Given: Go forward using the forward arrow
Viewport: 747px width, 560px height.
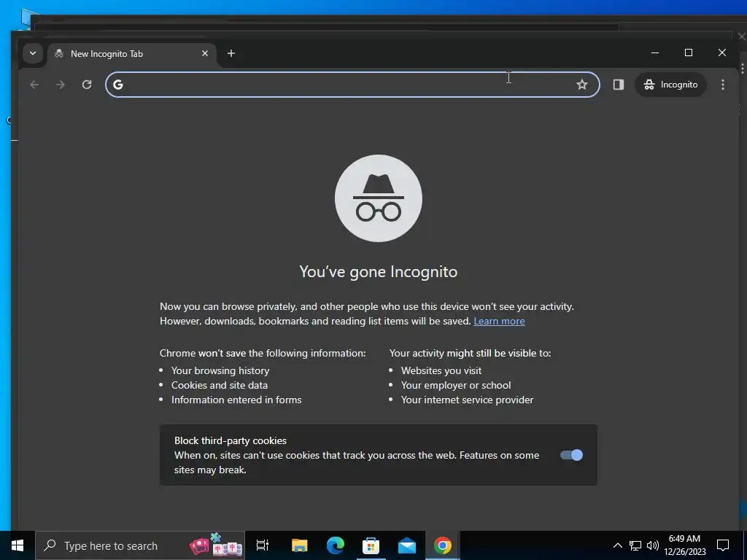Looking at the screenshot, I should [60, 85].
